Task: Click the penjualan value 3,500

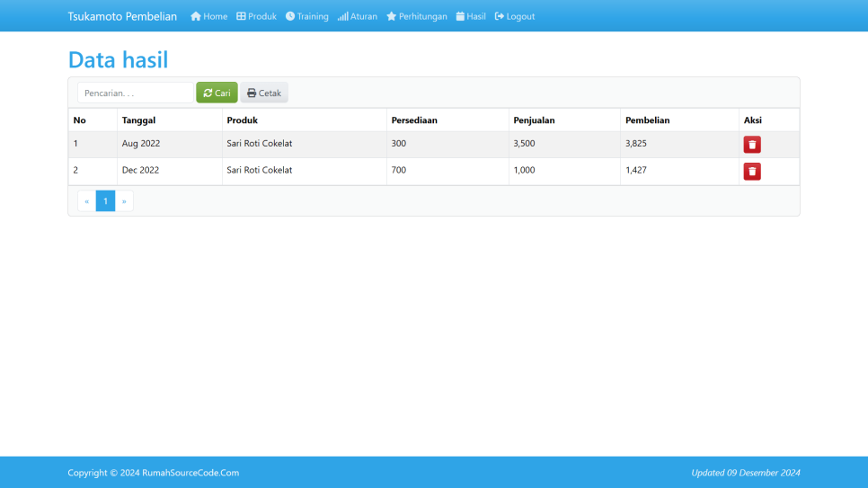Action: point(524,144)
